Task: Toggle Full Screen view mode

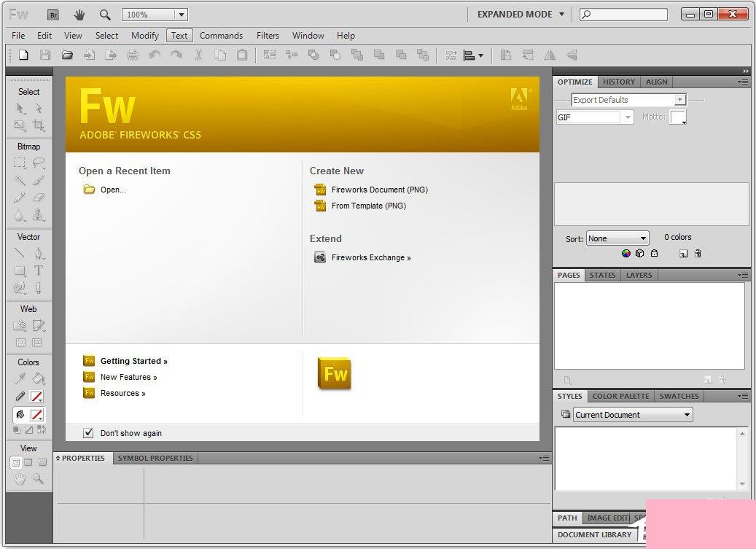Action: pos(42,462)
